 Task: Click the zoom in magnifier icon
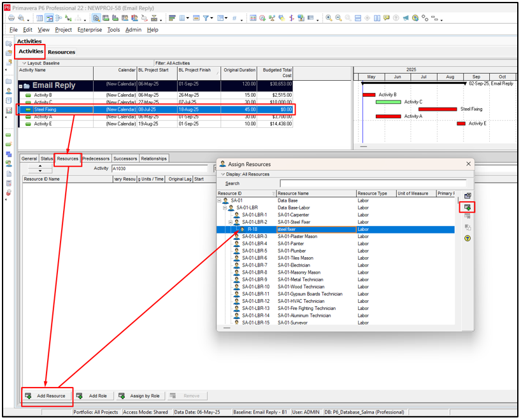click(x=329, y=18)
